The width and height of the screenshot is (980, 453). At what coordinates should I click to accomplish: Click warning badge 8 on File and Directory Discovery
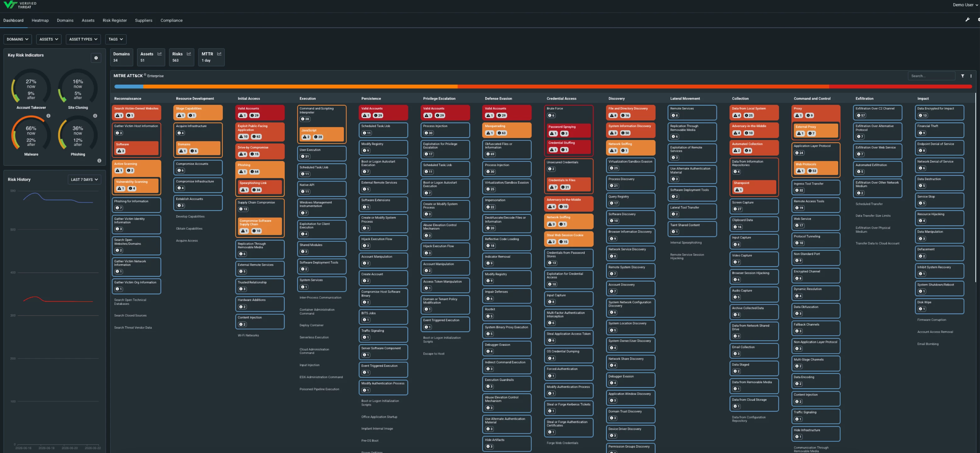point(613,115)
